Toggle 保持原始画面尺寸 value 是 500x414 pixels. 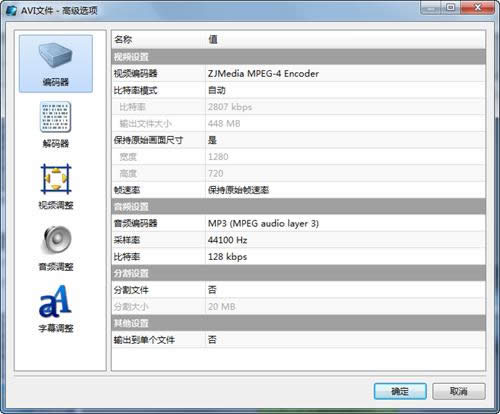pos(345,140)
